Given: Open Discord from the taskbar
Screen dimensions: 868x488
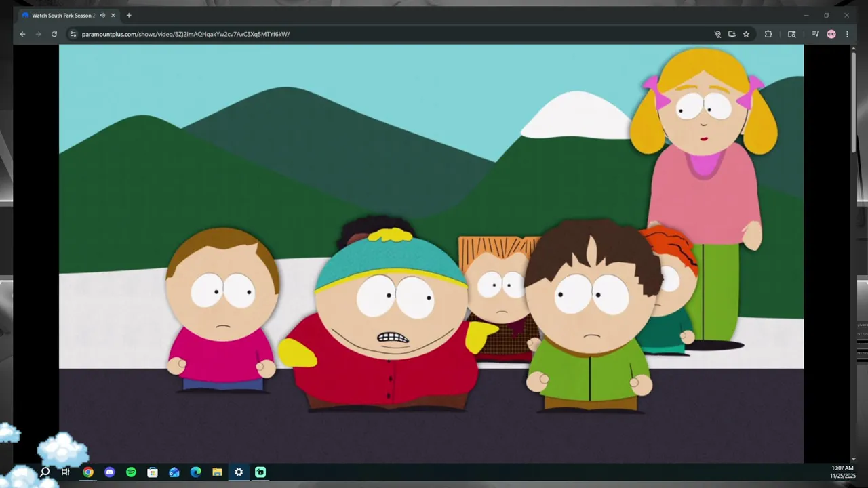Looking at the screenshot, I should [110, 472].
